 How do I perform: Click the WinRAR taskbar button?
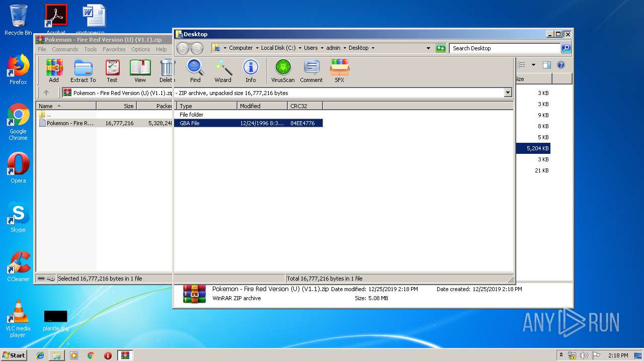(125, 355)
